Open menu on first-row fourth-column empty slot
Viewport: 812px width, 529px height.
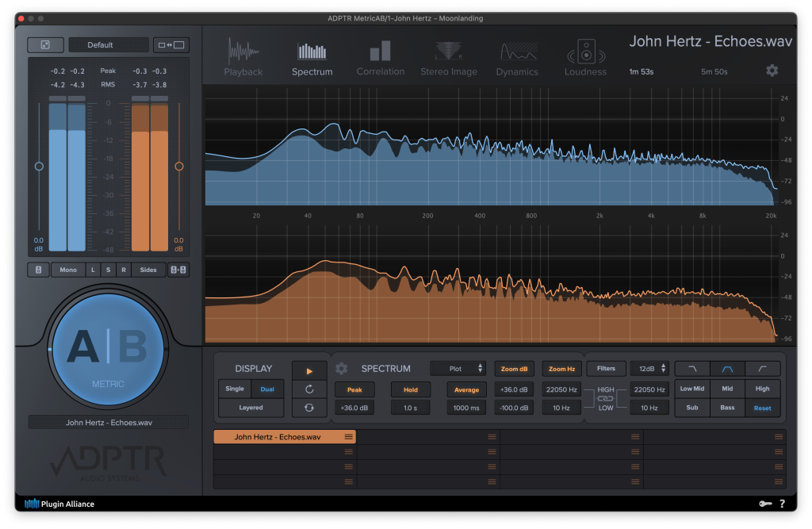[x=779, y=437]
